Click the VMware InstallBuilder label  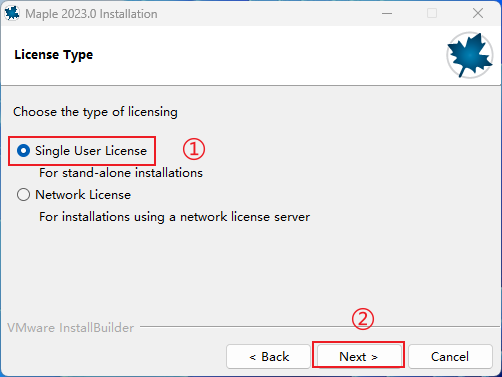point(71,328)
